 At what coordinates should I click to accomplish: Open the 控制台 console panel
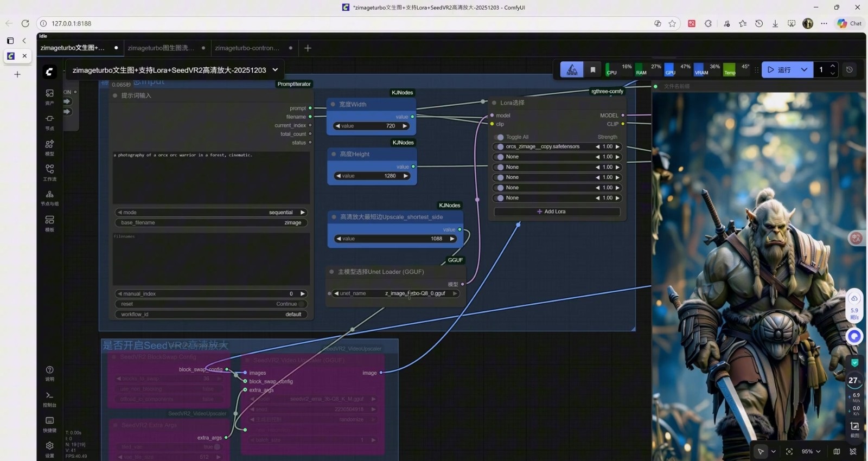click(49, 399)
